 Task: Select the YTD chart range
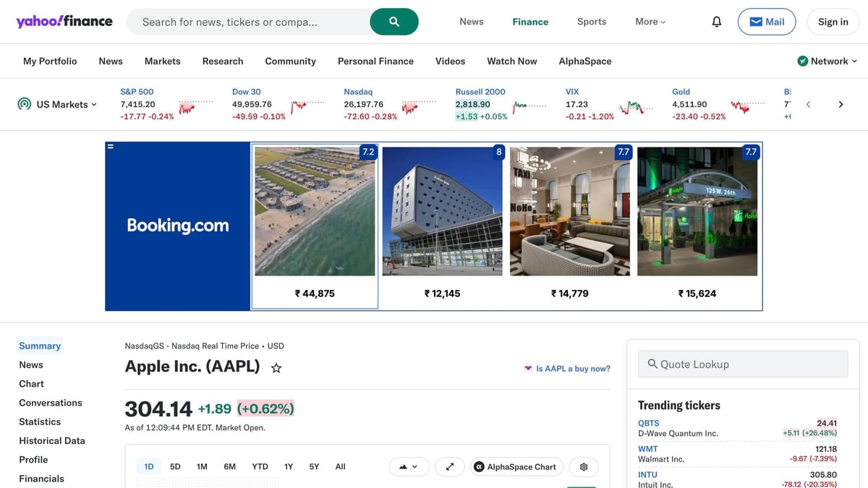260,467
